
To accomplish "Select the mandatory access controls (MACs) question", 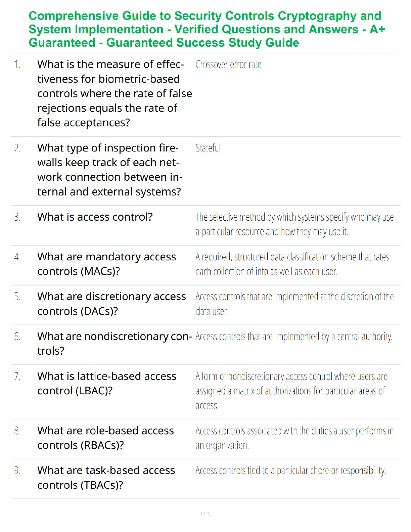I will pyautogui.click(x=106, y=264).
